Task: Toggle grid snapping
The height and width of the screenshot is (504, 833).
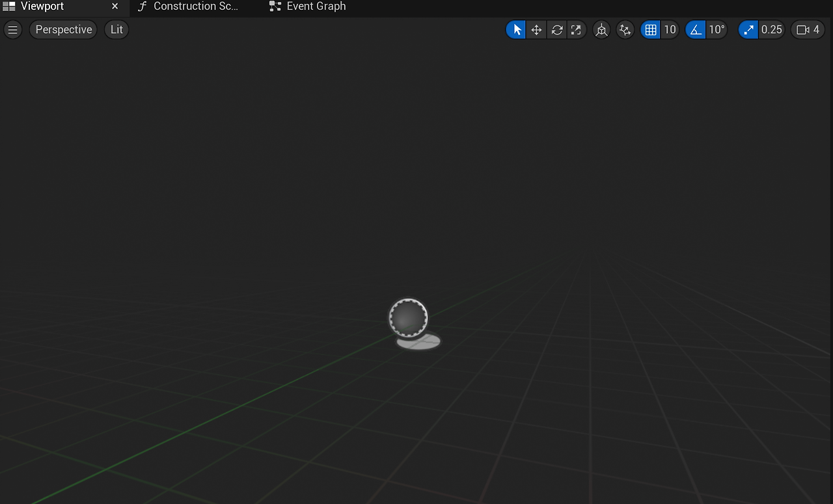Action: [x=651, y=29]
